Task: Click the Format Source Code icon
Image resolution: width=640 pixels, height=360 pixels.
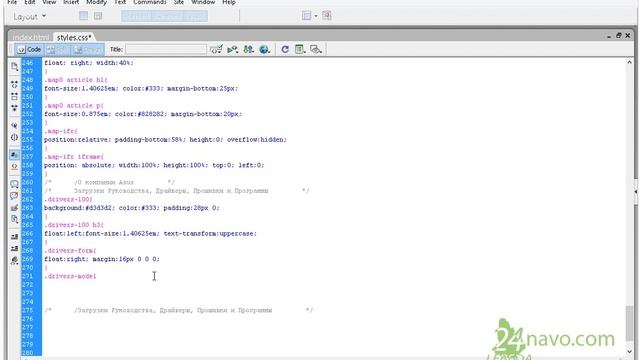Action: click(x=14, y=260)
